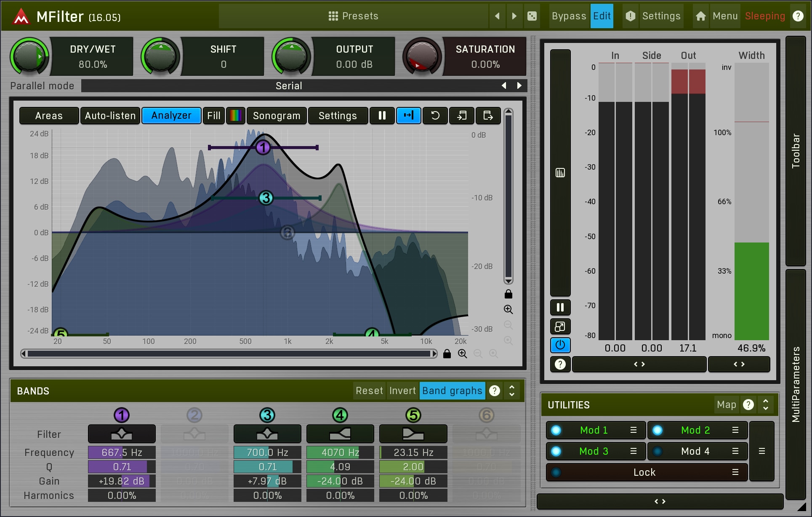Toggle band 3 teal enable circle
812x517 pixels.
267,415
